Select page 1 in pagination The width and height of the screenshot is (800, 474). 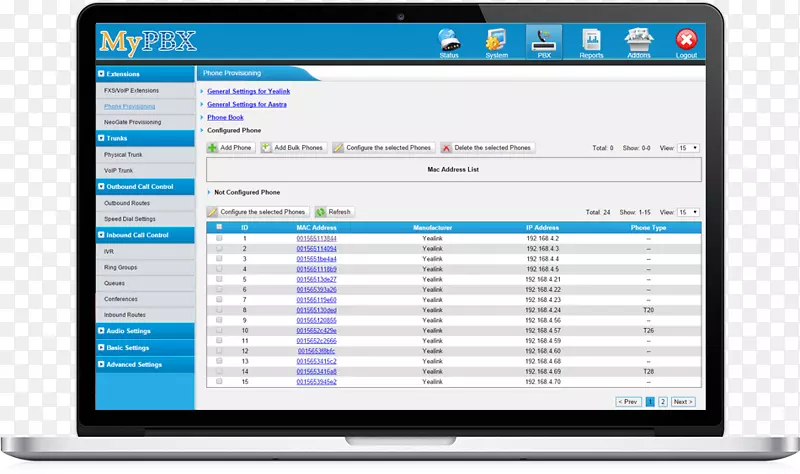[x=650, y=402]
